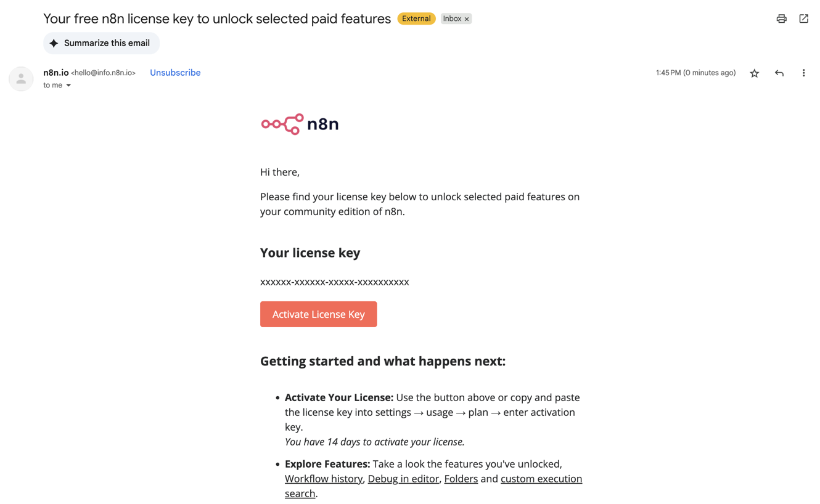Remove the Inbox label with its x
This screenshot has width=820, height=504.
point(467,19)
